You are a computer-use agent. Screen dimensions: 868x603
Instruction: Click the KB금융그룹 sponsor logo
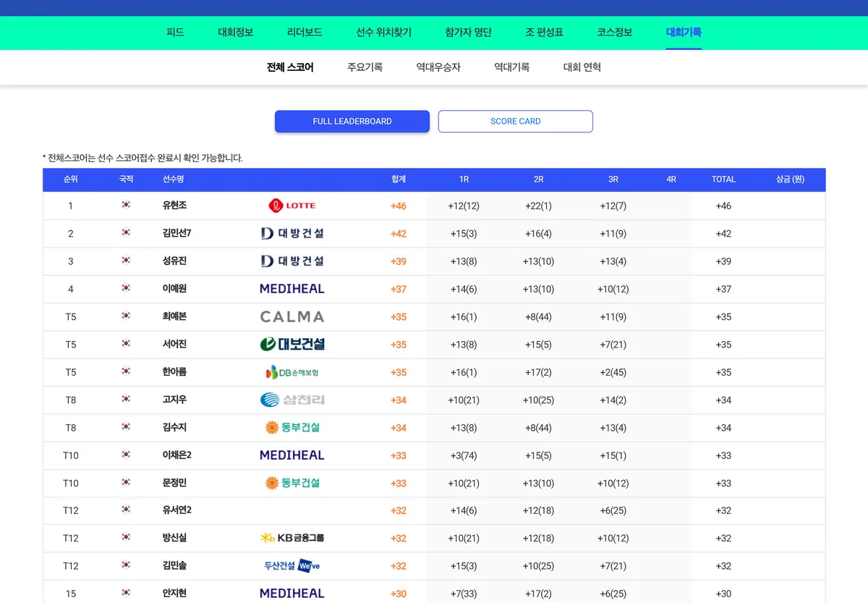click(x=292, y=538)
